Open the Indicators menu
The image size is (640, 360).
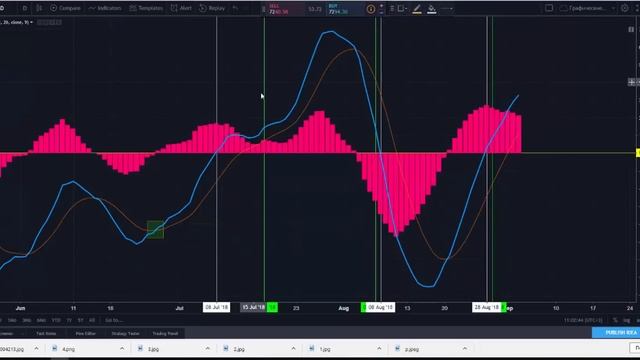pyautogui.click(x=105, y=8)
